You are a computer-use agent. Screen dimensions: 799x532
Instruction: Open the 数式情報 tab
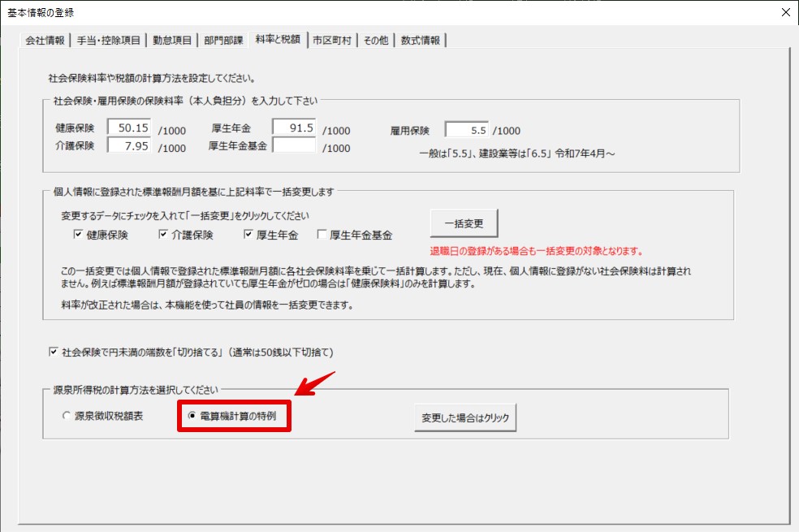pyautogui.click(x=421, y=41)
